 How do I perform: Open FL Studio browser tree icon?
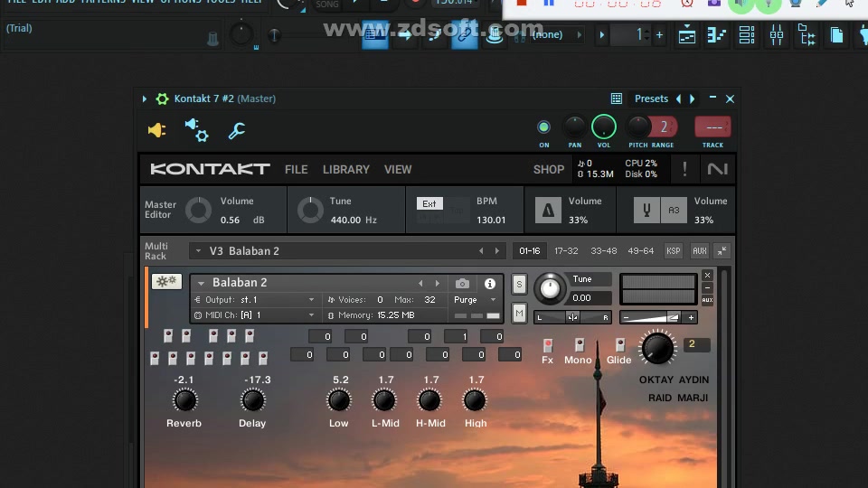807,35
